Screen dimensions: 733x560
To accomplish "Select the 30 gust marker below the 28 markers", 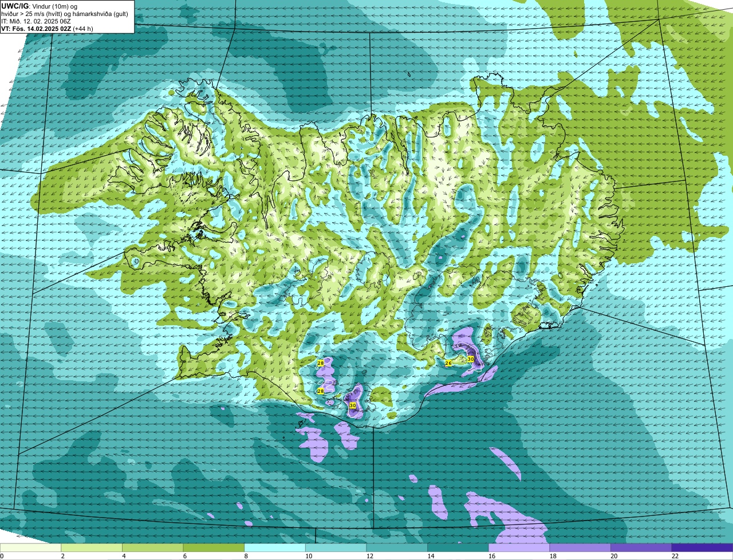I will click(x=353, y=405).
